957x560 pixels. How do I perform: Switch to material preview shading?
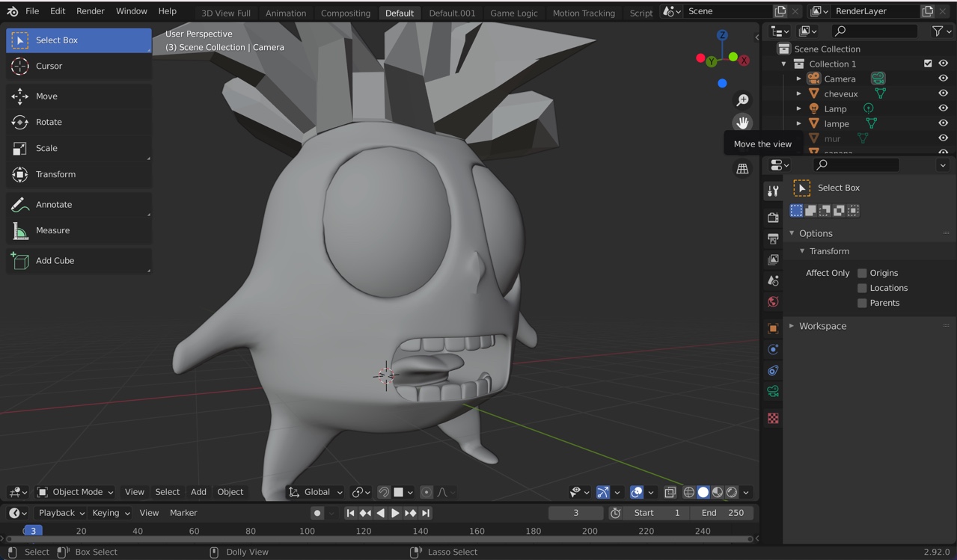click(718, 492)
